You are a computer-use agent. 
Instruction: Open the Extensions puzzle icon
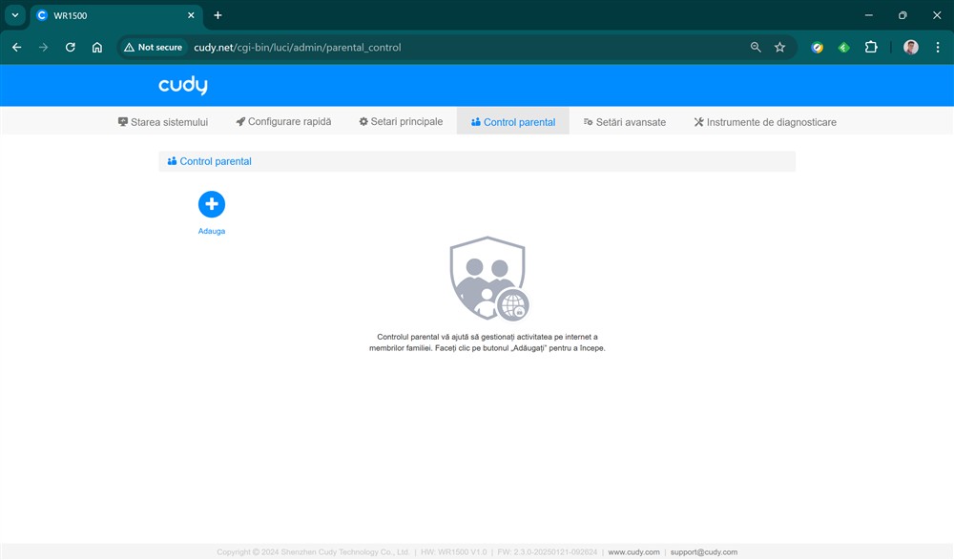870,47
